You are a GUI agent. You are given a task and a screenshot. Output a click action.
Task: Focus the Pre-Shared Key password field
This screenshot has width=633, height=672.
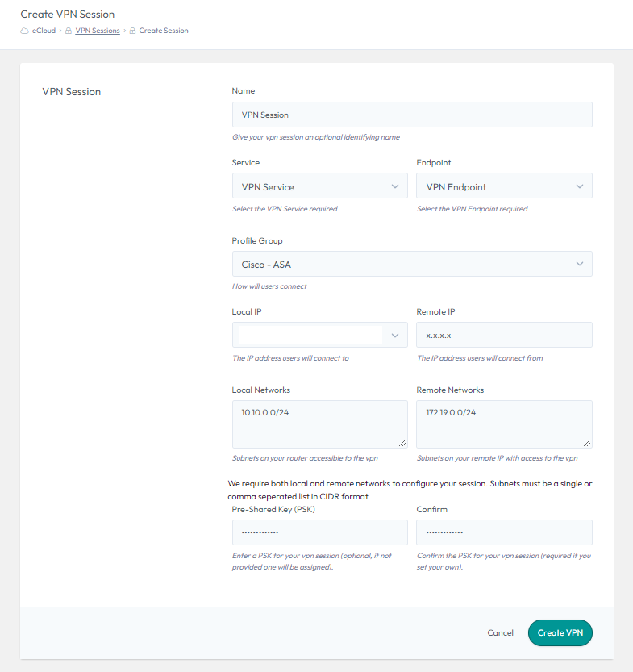pyautogui.click(x=319, y=532)
